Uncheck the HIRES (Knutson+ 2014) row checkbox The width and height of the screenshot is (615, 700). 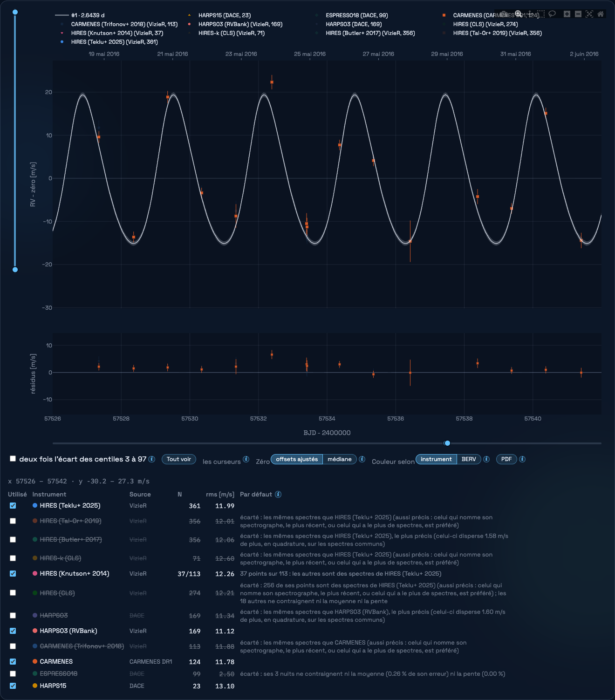click(x=13, y=574)
